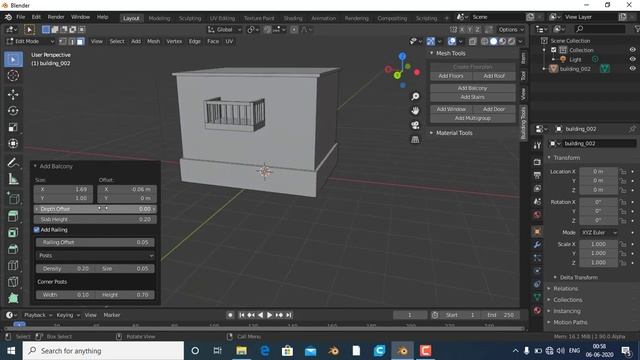Click the End frame field
This screenshot has width=640, height=360.
(500, 315)
